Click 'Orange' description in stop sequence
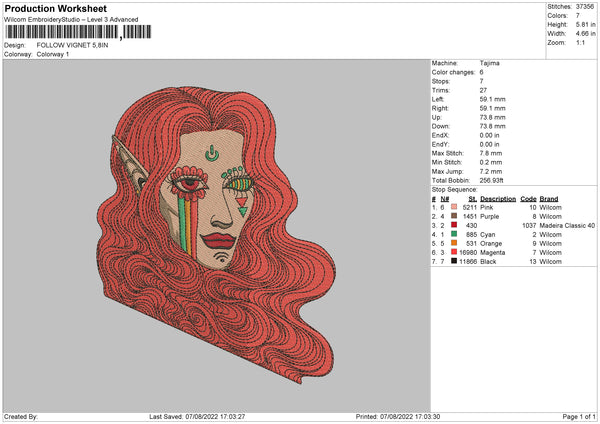The width and height of the screenshot is (600, 424). click(x=491, y=243)
